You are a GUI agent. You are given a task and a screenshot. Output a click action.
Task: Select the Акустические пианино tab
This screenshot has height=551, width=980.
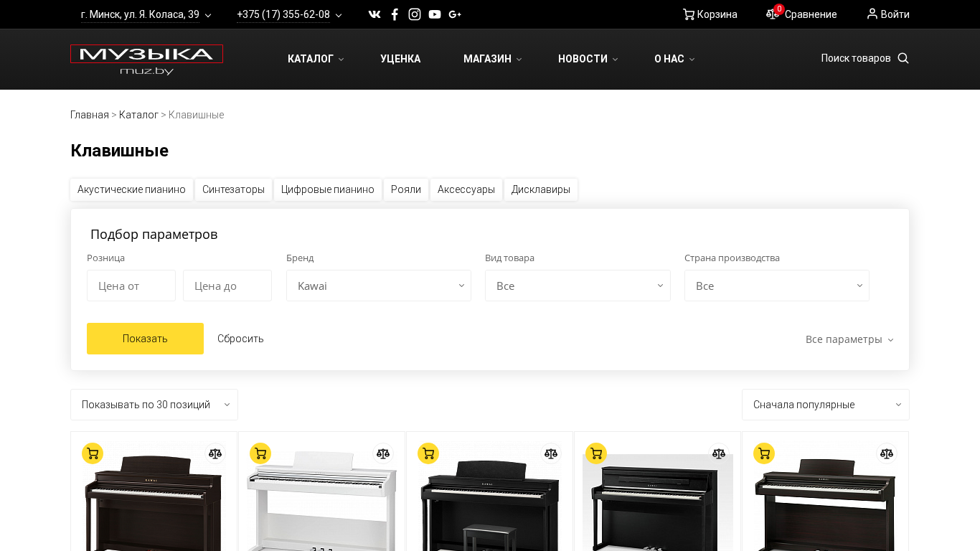coord(131,189)
